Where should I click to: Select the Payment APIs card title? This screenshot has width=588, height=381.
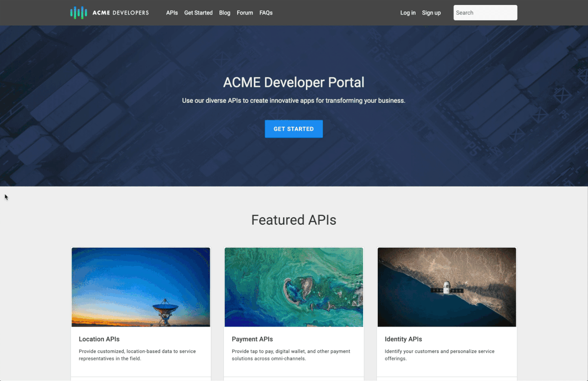click(252, 339)
